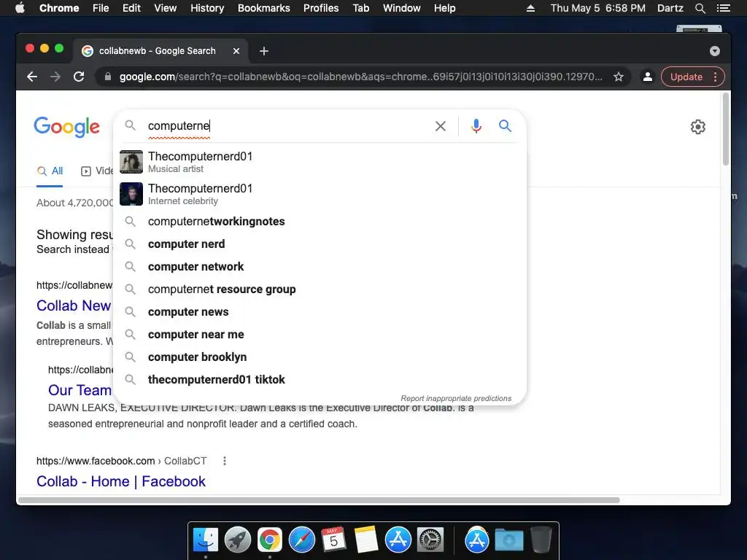Open the Bookmarks menu

click(264, 8)
